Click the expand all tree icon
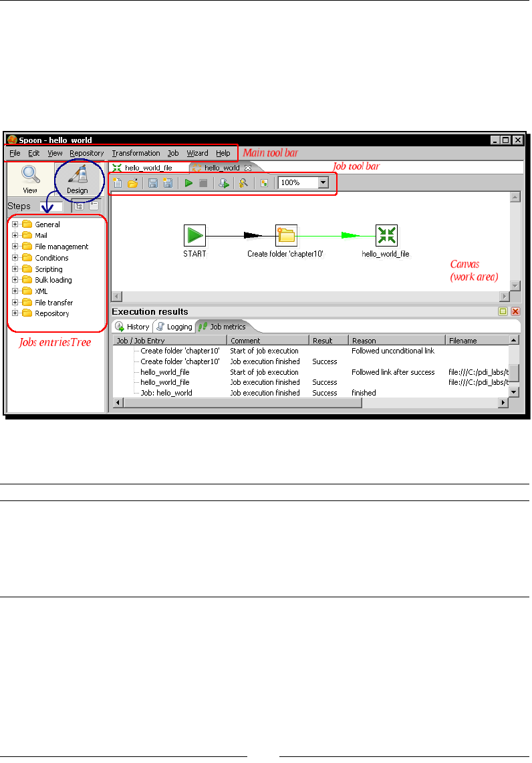 pos(80,206)
